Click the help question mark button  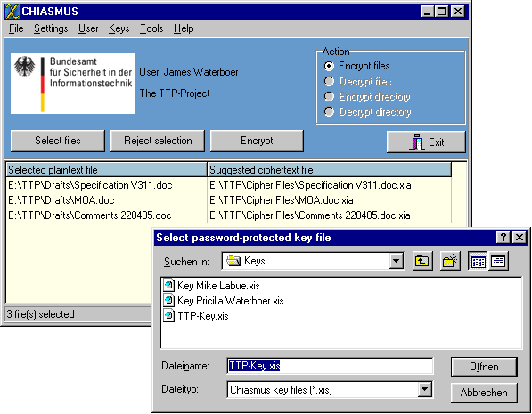coord(503,238)
